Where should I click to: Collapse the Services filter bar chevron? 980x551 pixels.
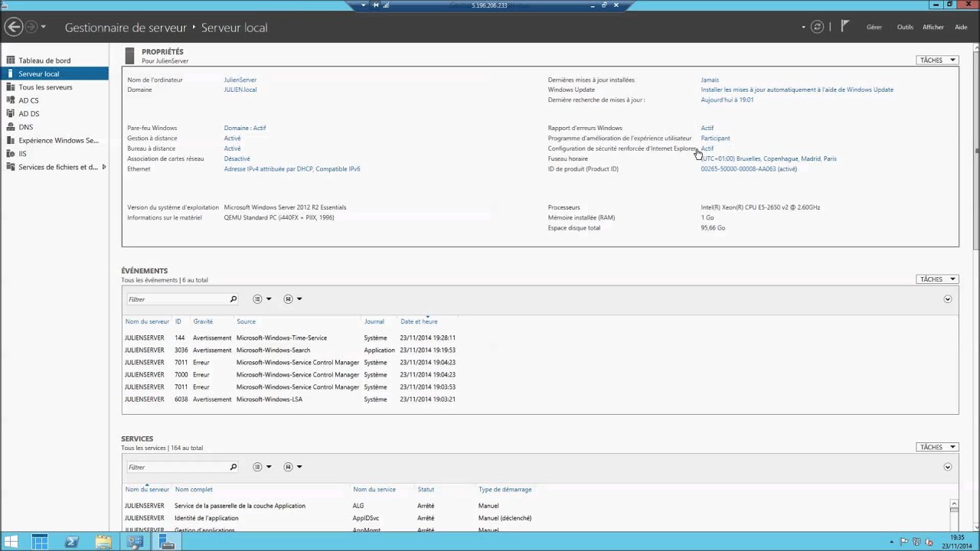947,467
